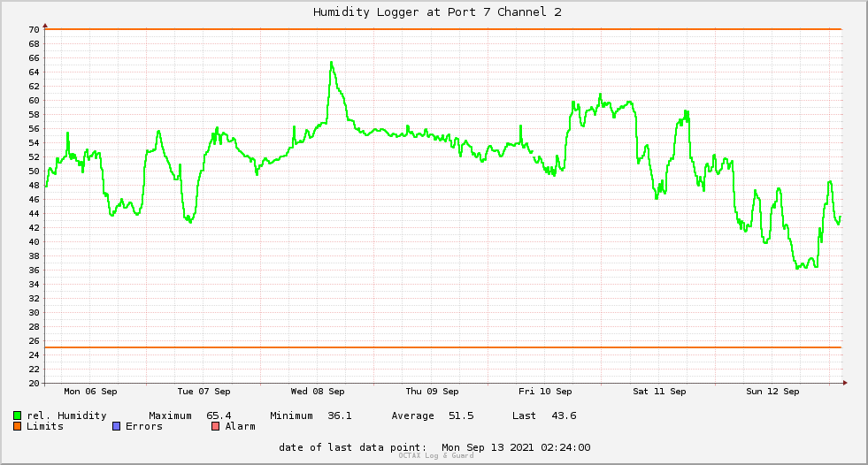The height and width of the screenshot is (465, 868).
Task: Click the y-axis label 64
Action: 34,72
